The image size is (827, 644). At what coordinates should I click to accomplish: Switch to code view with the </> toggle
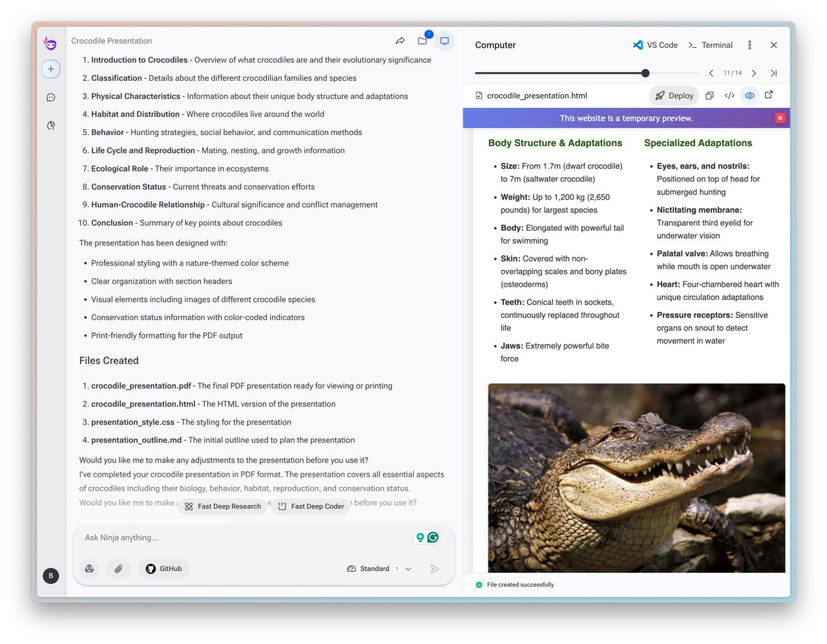(729, 95)
